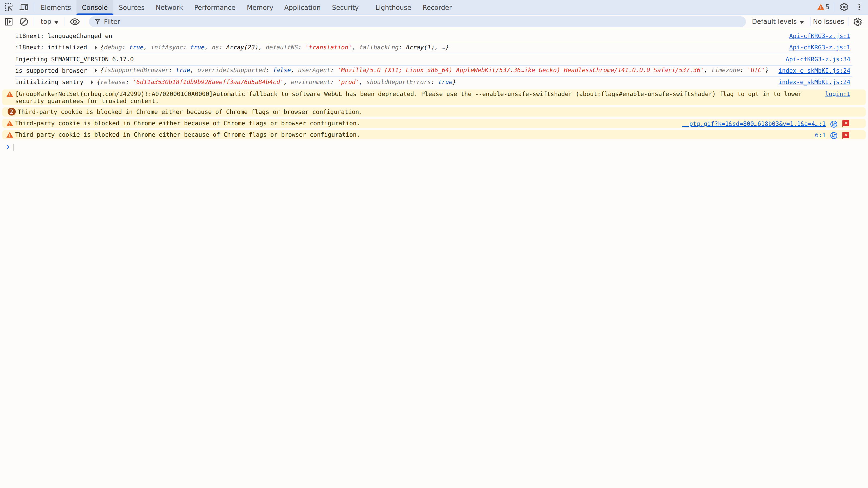This screenshot has width=868, height=488.
Task: Click the sentry release hash string
Action: [x=208, y=82]
